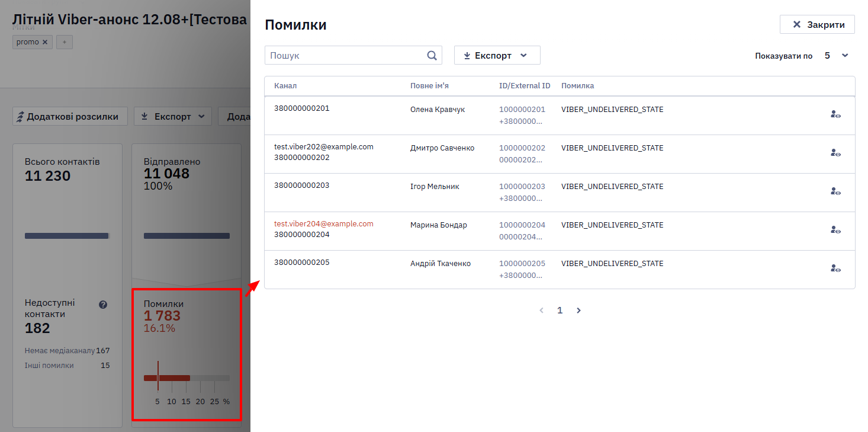
Task: Select page 1 in pagination
Action: coord(560,311)
